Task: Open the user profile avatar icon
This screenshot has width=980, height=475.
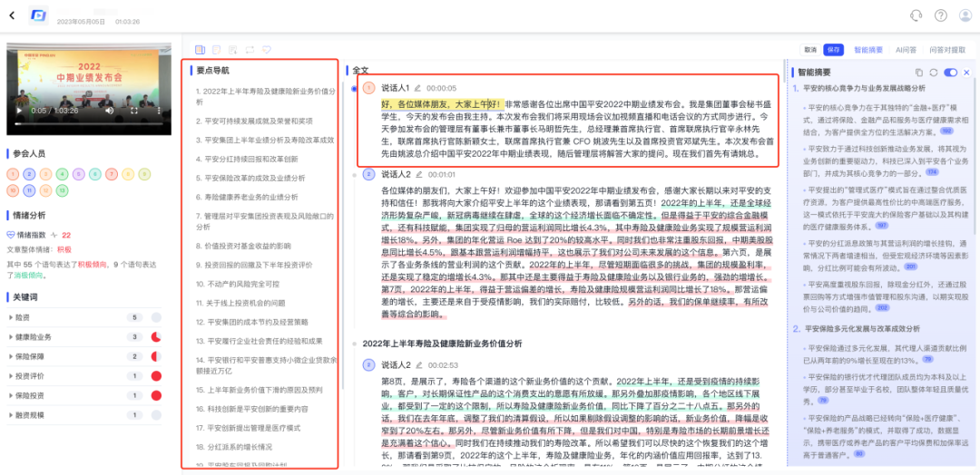Action: point(965,15)
